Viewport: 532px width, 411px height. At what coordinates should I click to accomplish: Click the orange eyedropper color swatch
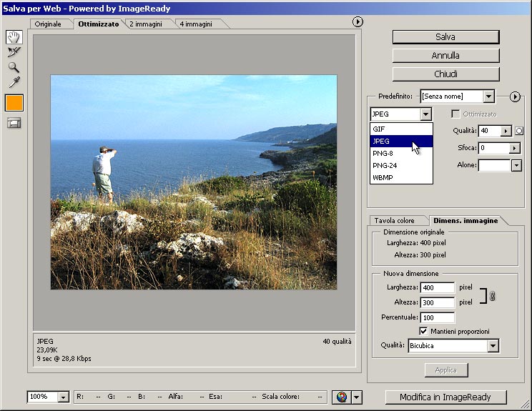pyautogui.click(x=14, y=103)
